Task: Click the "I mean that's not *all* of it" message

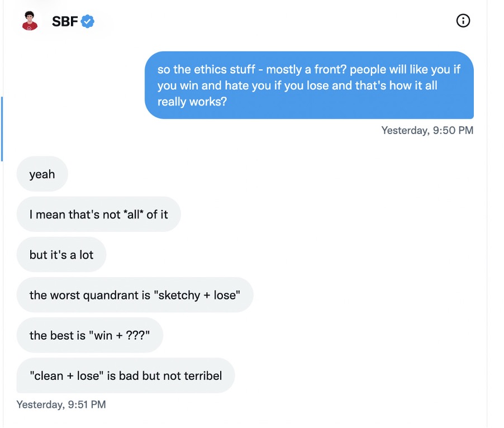Action: (x=98, y=215)
